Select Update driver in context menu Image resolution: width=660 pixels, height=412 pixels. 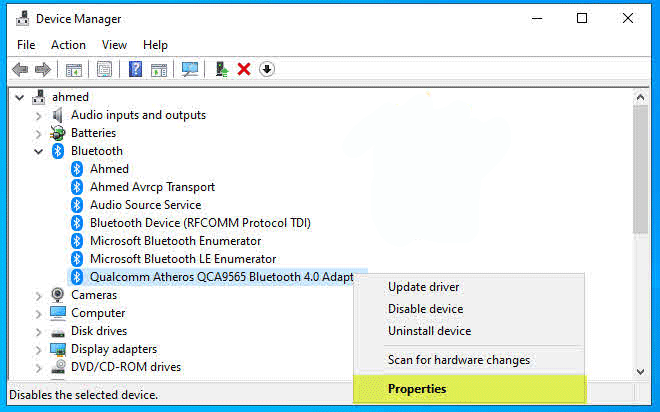pos(423,287)
